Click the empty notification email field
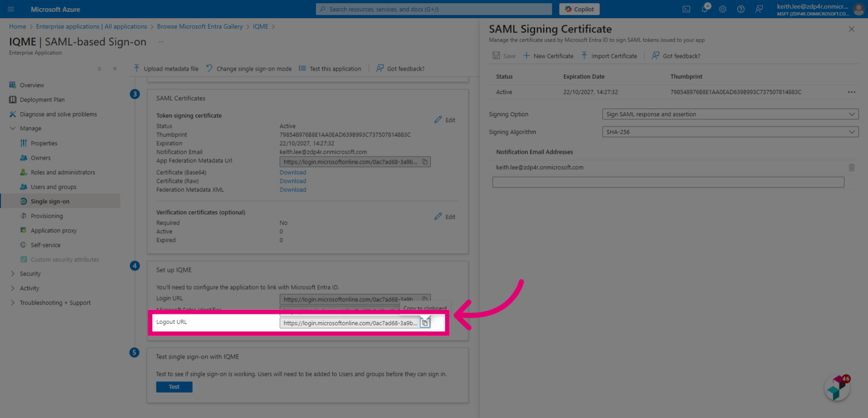This screenshot has height=418, width=868. coord(668,182)
